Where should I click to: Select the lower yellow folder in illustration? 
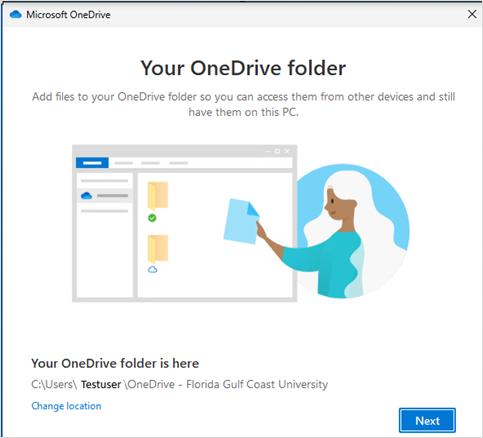(158, 249)
